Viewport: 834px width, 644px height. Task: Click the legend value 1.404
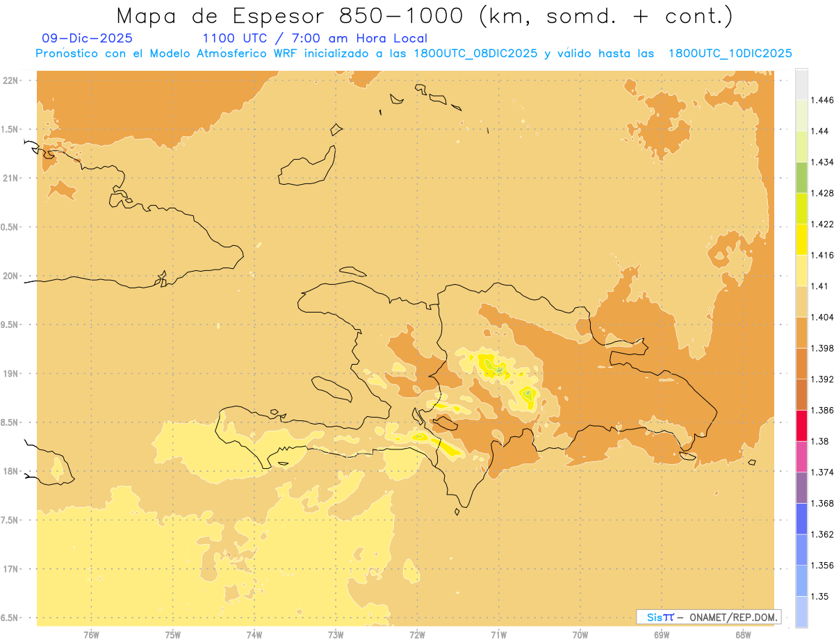tap(821, 317)
